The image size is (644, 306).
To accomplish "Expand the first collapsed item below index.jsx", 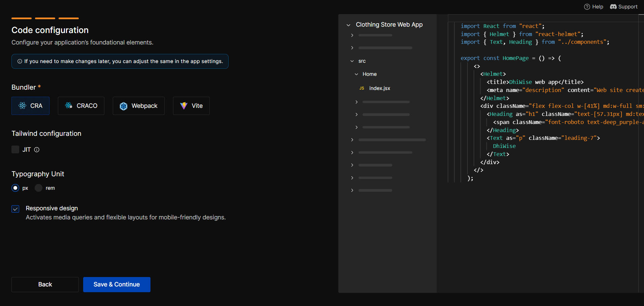I will (357, 102).
